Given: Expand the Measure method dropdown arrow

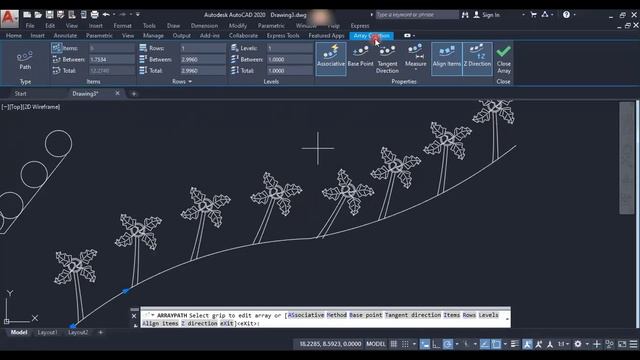Looking at the screenshot, I should pos(416,70).
